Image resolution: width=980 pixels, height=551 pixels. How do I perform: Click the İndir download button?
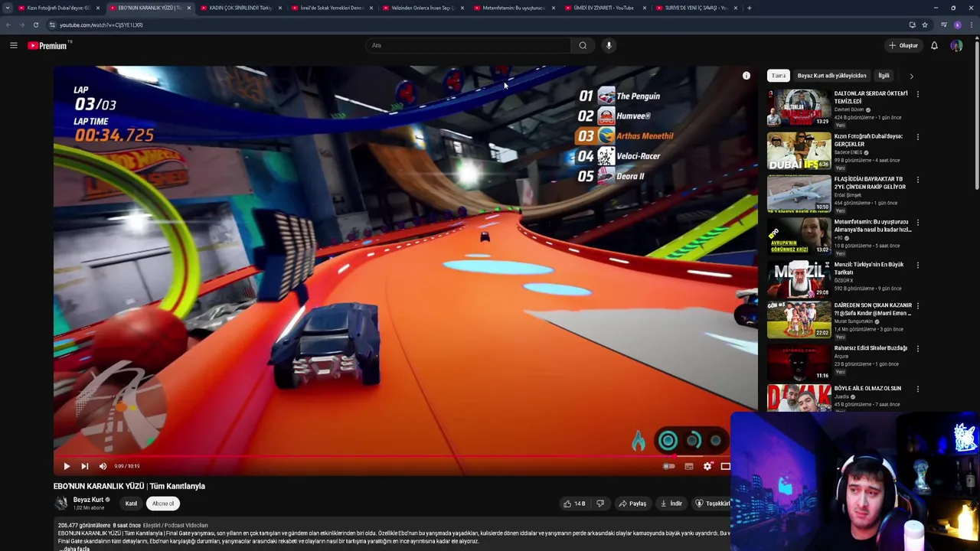(x=671, y=504)
